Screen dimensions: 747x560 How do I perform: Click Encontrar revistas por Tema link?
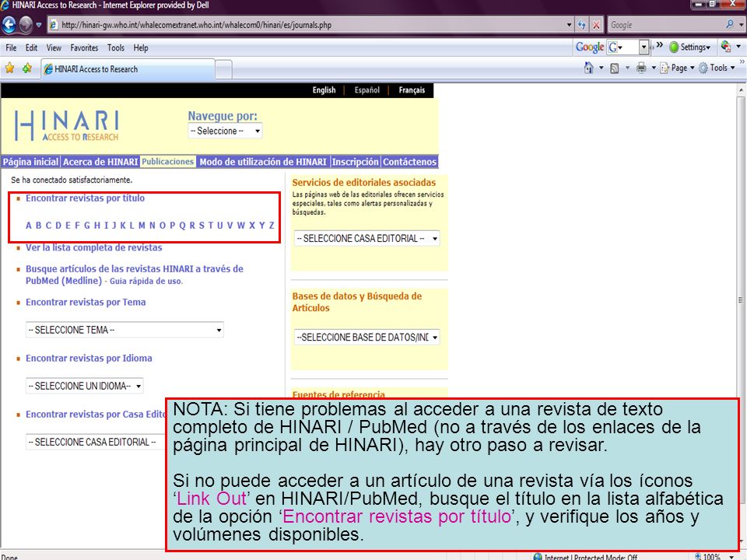[x=86, y=303]
